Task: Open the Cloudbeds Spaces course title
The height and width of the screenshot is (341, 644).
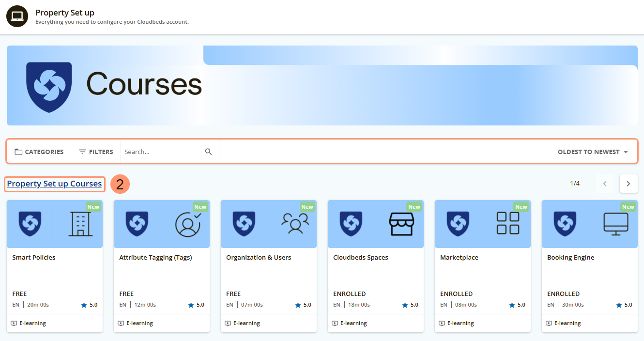Action: pyautogui.click(x=360, y=258)
